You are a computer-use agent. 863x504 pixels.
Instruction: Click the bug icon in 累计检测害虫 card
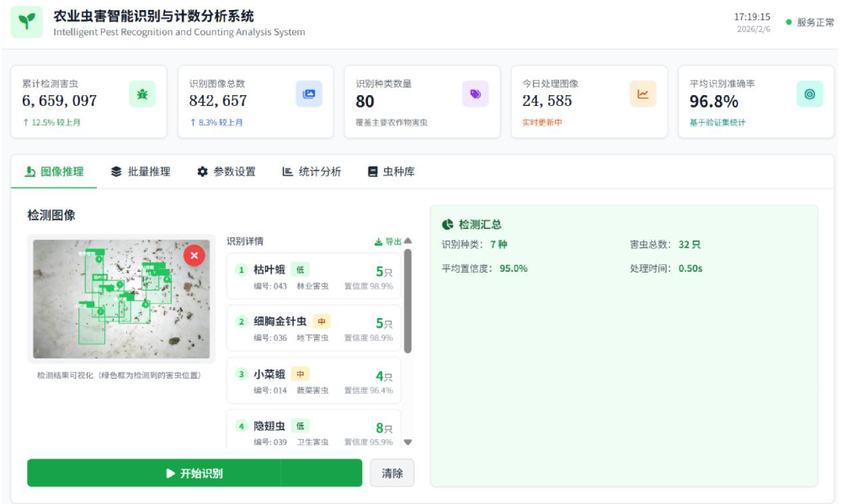(x=142, y=94)
